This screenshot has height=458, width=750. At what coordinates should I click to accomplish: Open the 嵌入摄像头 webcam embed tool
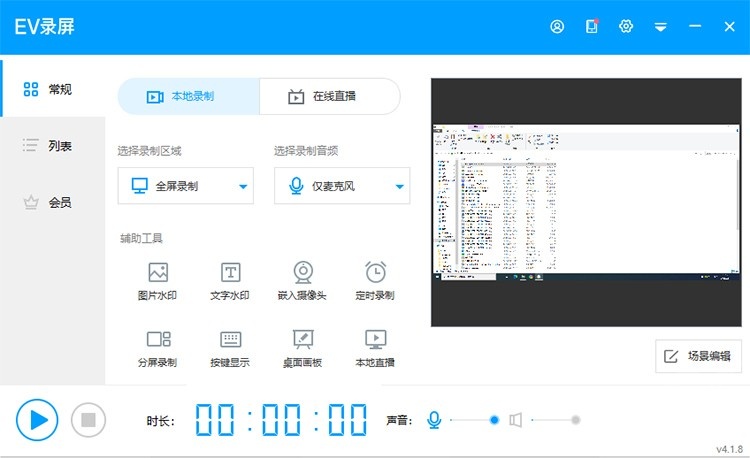pyautogui.click(x=302, y=281)
